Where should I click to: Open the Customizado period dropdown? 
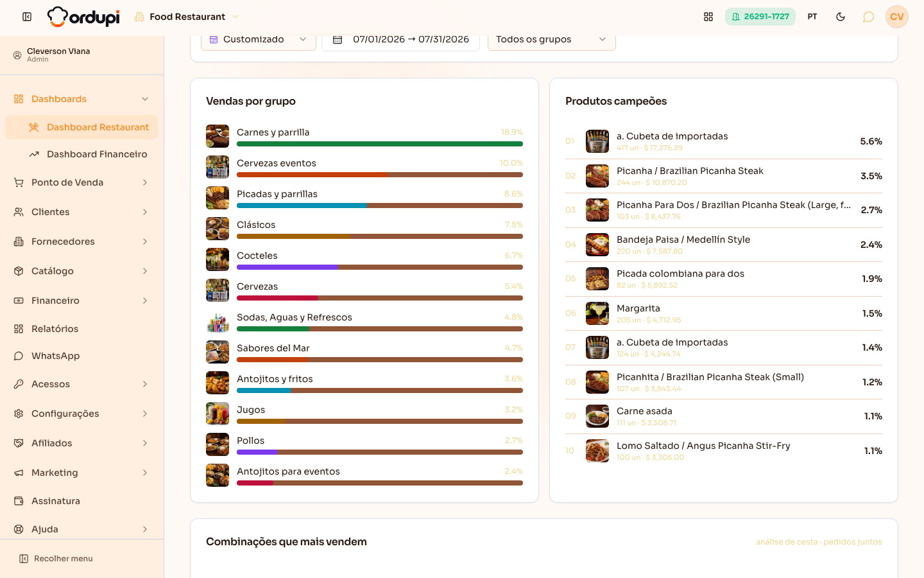[259, 39]
